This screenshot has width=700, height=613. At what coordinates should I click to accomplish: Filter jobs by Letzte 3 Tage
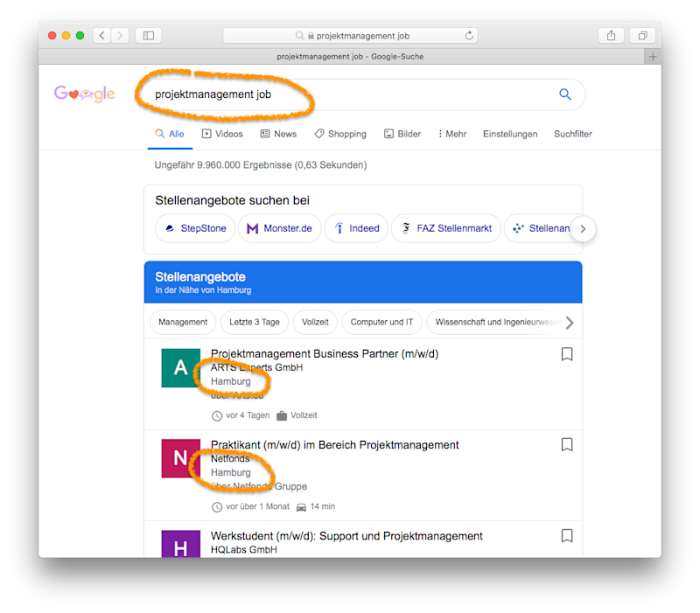pos(255,322)
